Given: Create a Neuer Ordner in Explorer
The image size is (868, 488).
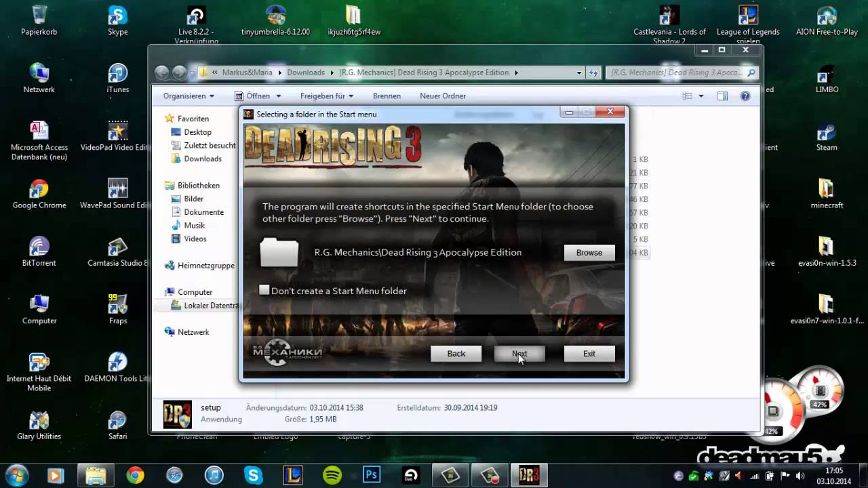Looking at the screenshot, I should (443, 96).
